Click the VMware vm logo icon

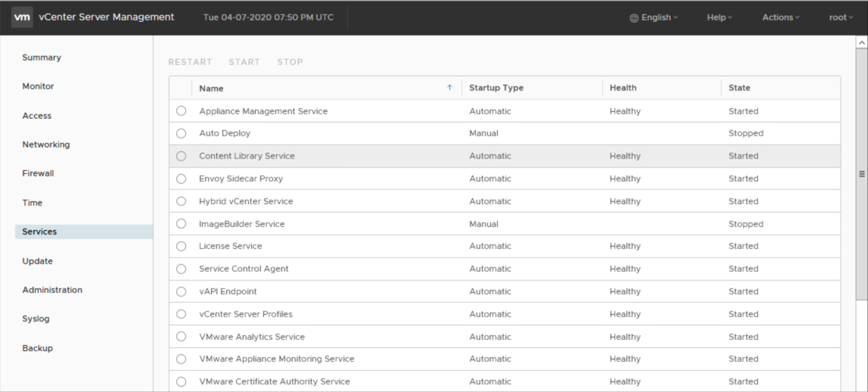(x=22, y=17)
